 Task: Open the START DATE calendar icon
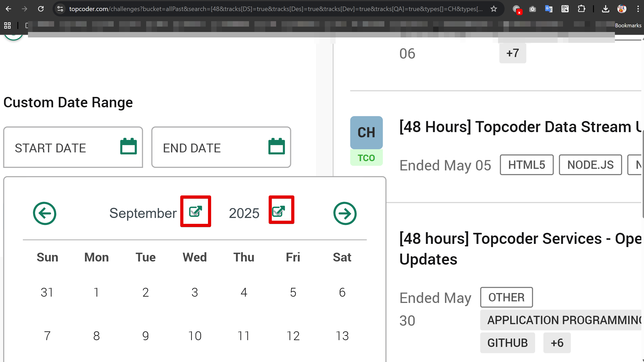tap(128, 146)
